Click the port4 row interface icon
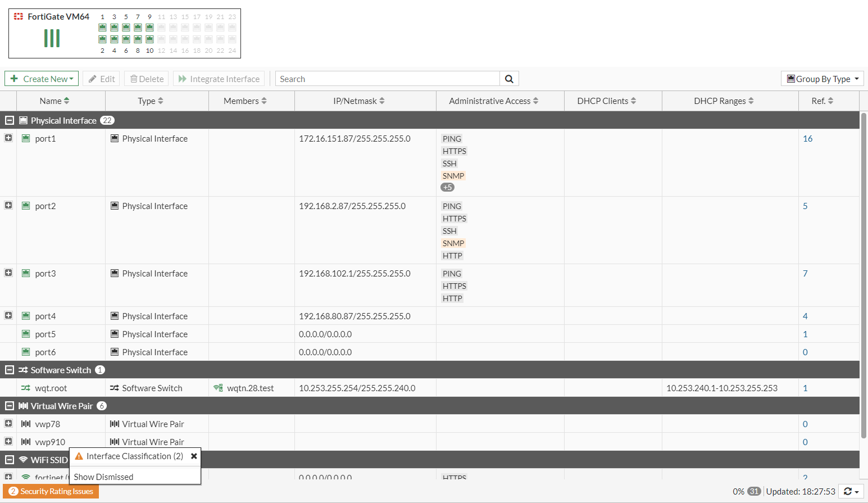Image resolution: width=868 pixels, height=503 pixels. (x=26, y=316)
